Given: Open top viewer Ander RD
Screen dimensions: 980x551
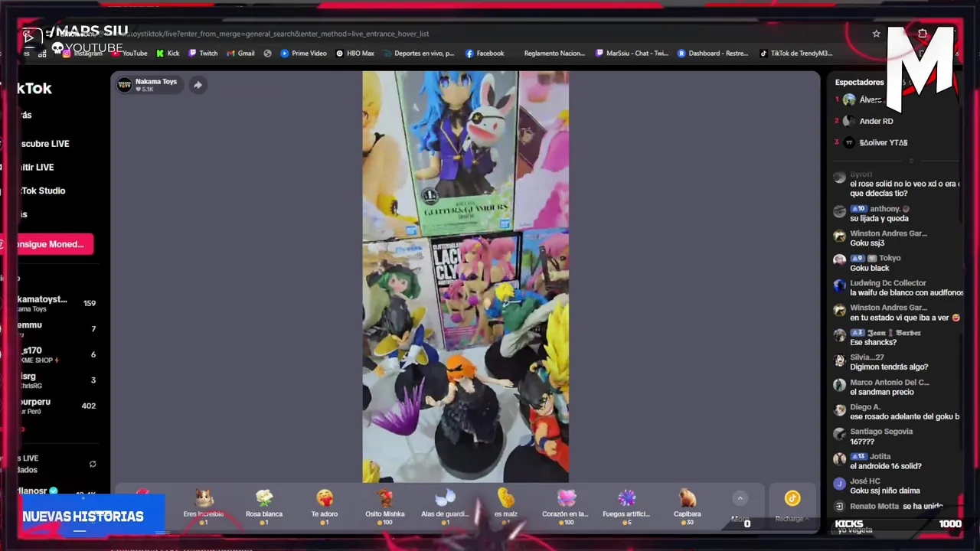Looking at the screenshot, I should tap(876, 121).
